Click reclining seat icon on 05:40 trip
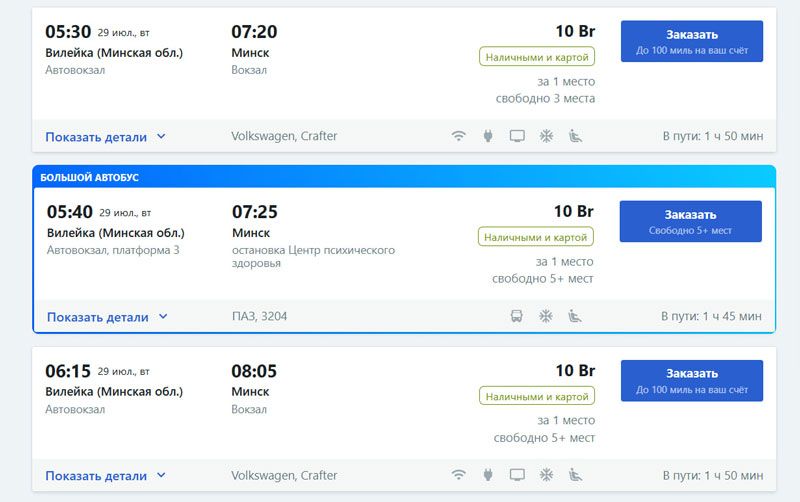This screenshot has height=502, width=800. tap(575, 316)
